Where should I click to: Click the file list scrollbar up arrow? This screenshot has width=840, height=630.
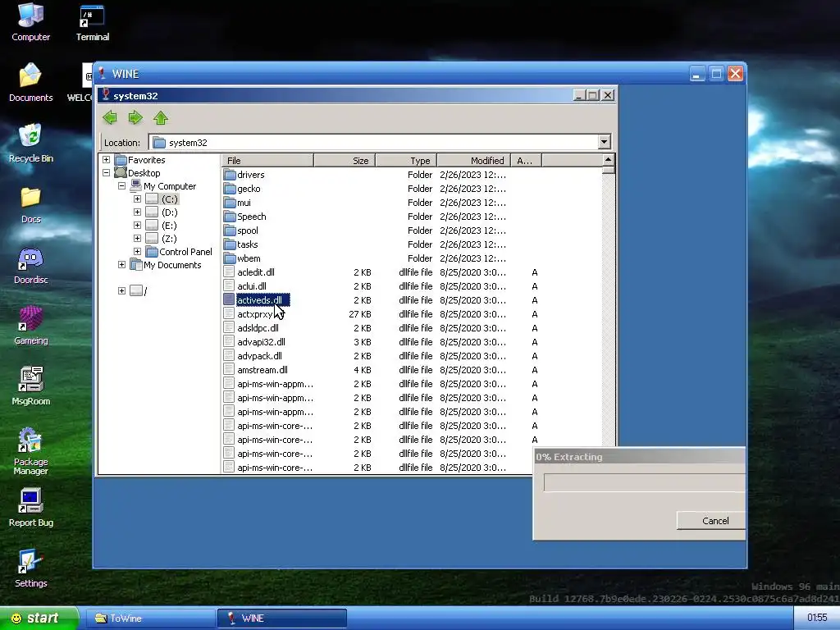[608, 160]
